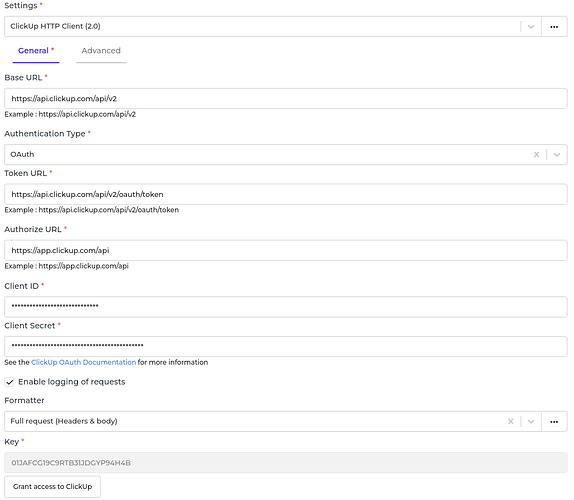The height and width of the screenshot is (500, 574).
Task: Focus the Client ID masked field
Action: [x=286, y=307]
